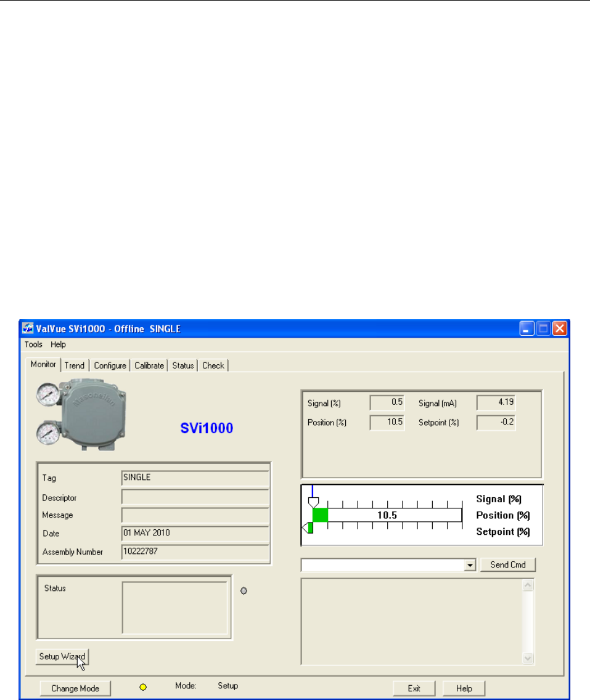590x700 pixels.
Task: Click the command output text area
Action: tap(412, 621)
